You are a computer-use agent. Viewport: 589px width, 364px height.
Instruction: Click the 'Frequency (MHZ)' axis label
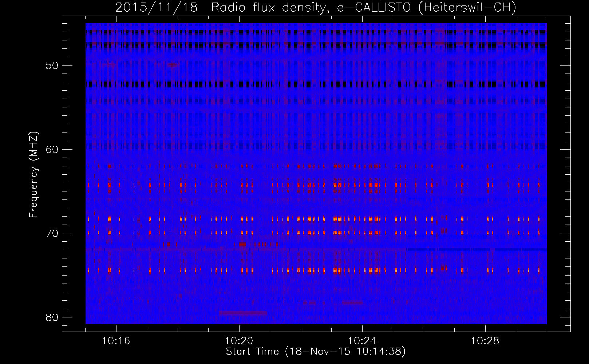(33, 175)
